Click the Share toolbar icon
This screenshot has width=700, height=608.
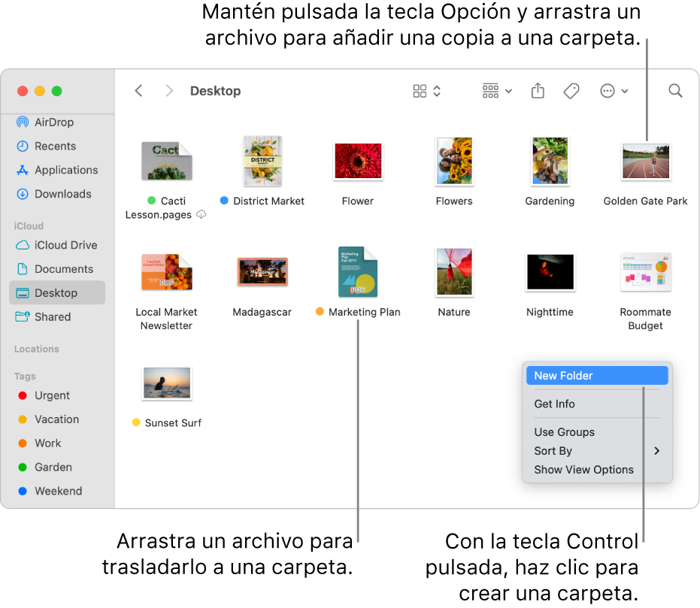pyautogui.click(x=538, y=90)
